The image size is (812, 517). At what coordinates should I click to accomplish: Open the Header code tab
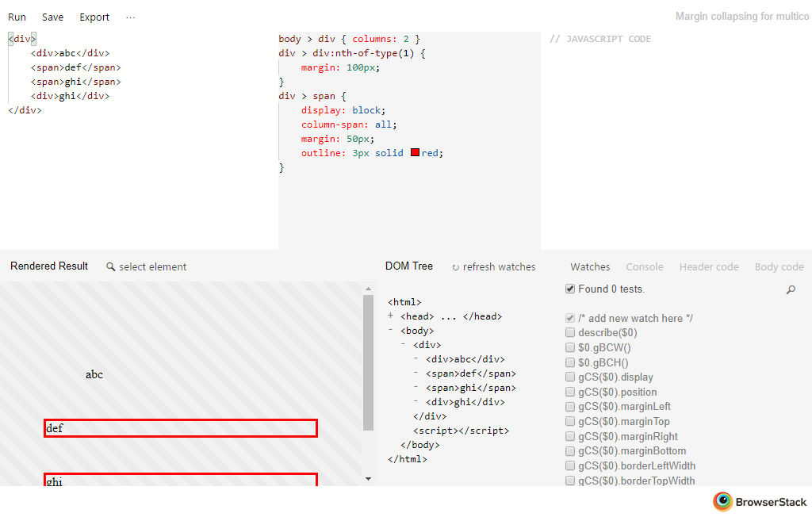708,267
